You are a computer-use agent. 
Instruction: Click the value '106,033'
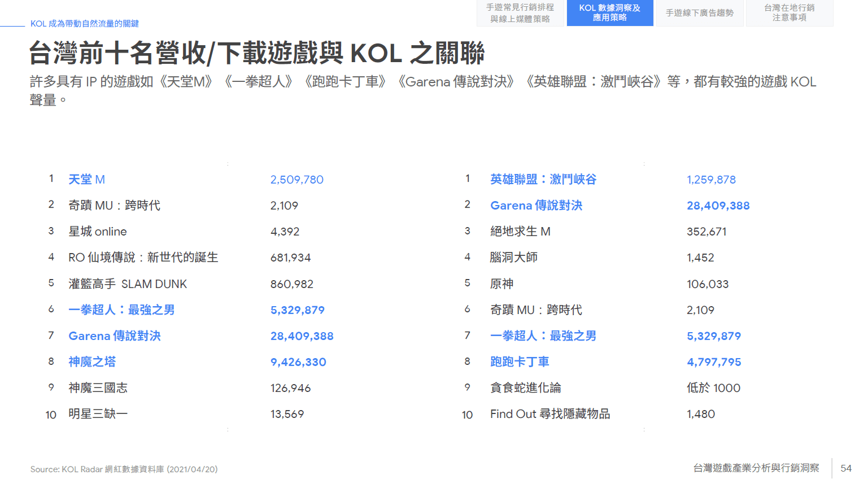[x=708, y=284]
